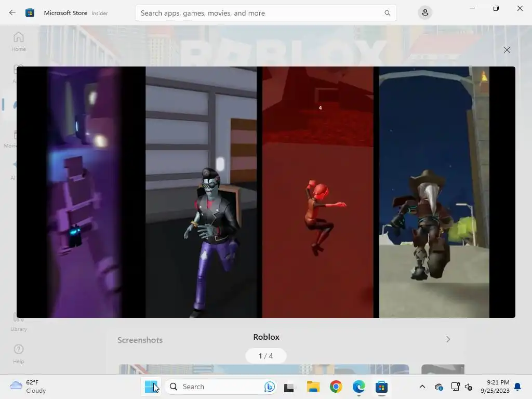Image resolution: width=532 pixels, height=399 pixels.
Task: Minimize the Microsoft Store window
Action: (x=472, y=8)
